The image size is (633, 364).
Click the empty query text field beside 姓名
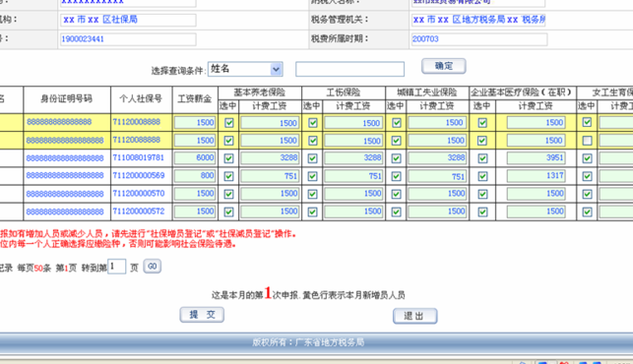pos(349,69)
